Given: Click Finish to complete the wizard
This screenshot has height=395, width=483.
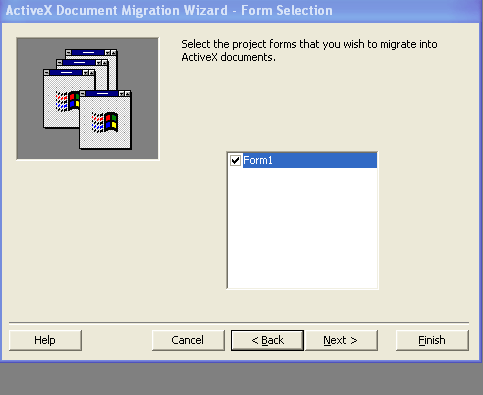Looking at the screenshot, I should 432,340.
